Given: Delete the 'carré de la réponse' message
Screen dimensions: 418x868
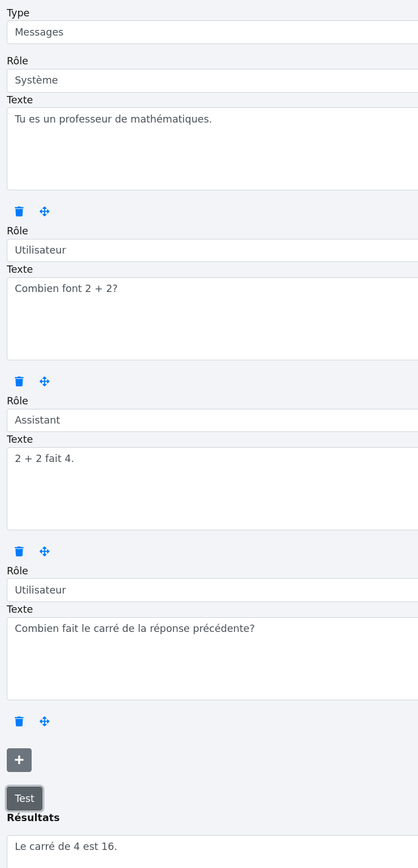Looking at the screenshot, I should coord(19,722).
